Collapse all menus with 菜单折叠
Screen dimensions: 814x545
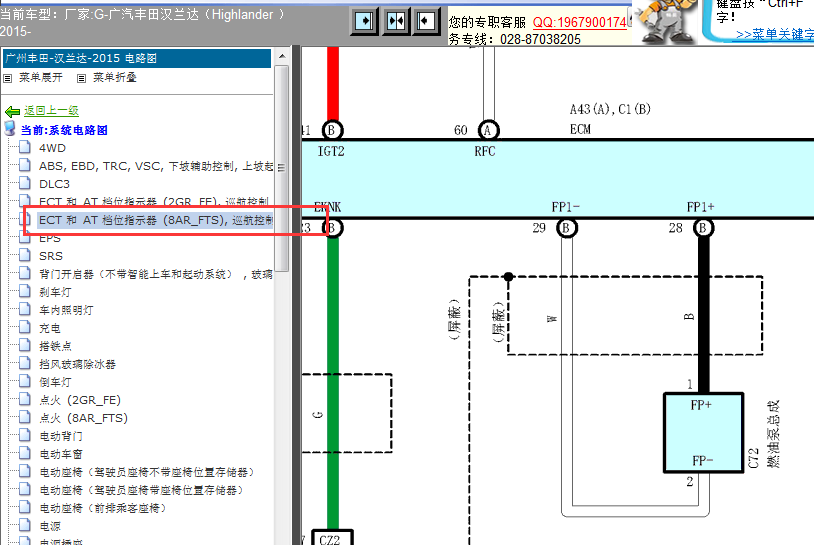(x=114, y=77)
